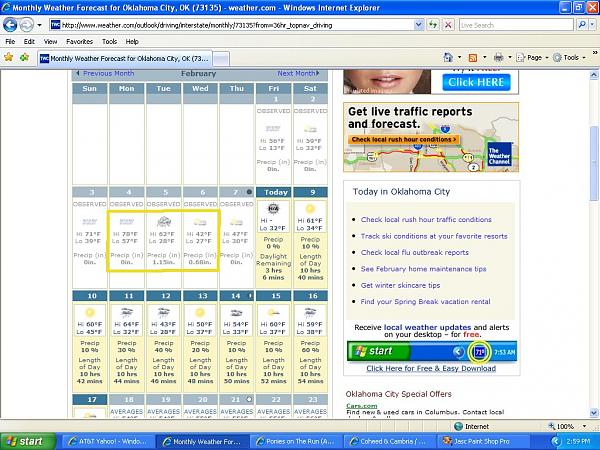
Task: Expand the feeds dropdown arrow
Action: pos(484,57)
